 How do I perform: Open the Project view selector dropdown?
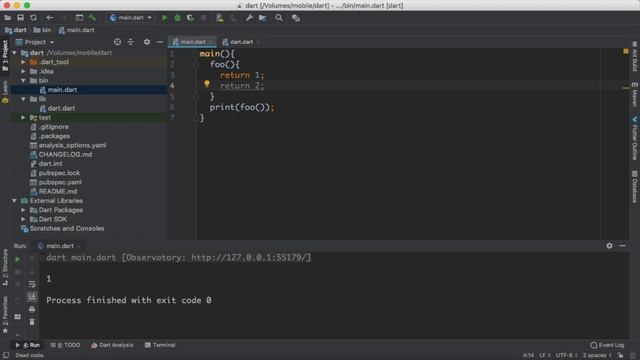pos(35,42)
